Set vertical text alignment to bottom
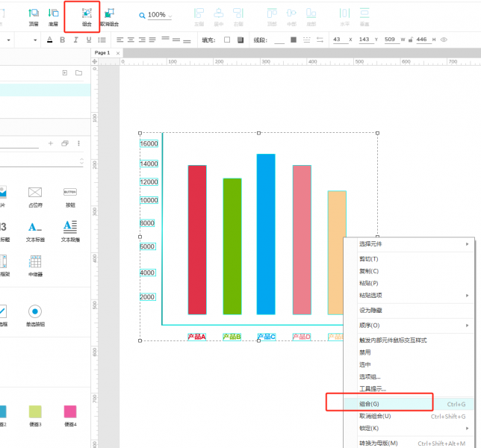This screenshot has width=481, height=448. (187, 41)
